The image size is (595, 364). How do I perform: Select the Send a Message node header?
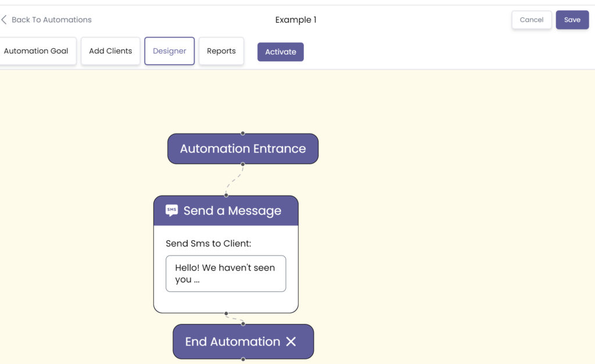(232, 211)
